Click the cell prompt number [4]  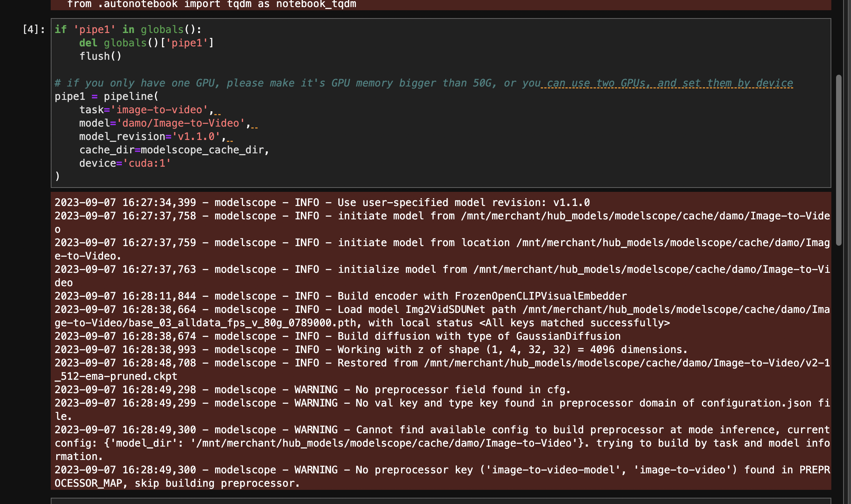33,29
